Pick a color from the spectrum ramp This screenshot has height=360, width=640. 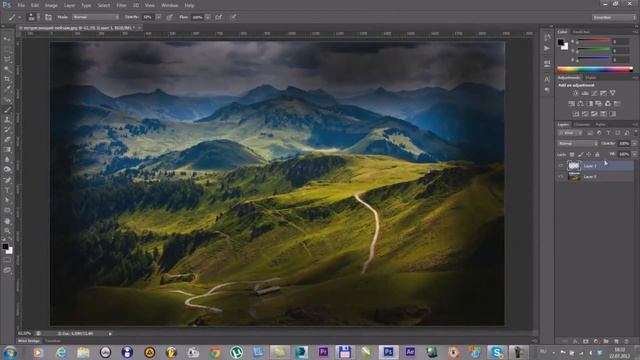click(595, 69)
